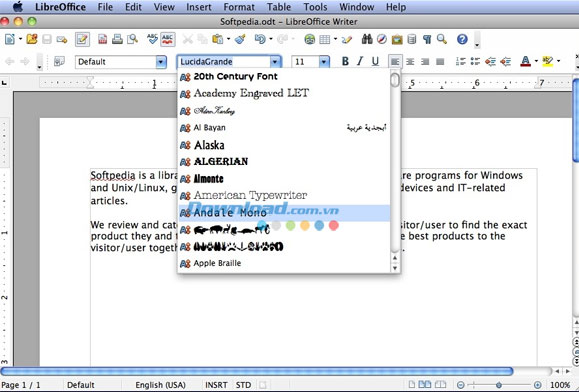Screen dimensions: 579x392
Task: Open the File menu
Action: pyautogui.click(x=105, y=7)
